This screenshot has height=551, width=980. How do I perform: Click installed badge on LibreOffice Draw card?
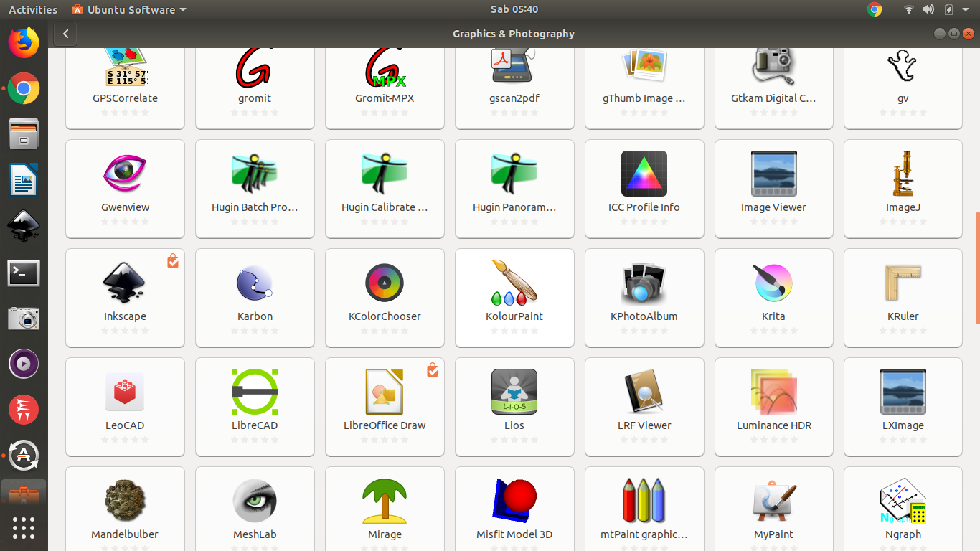click(432, 369)
